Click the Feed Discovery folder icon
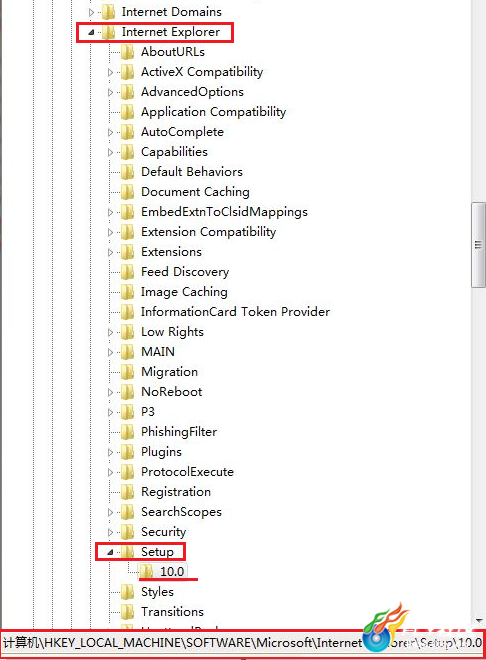The height and width of the screenshot is (660, 486). (x=127, y=272)
